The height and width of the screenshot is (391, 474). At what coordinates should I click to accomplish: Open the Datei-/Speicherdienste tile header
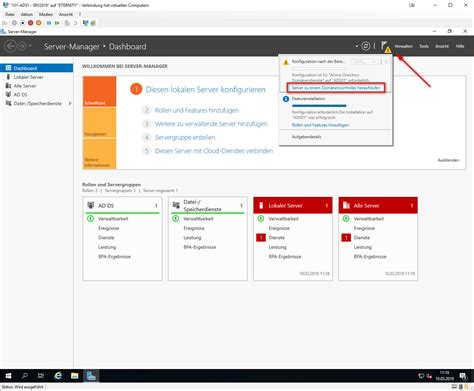[x=208, y=206]
